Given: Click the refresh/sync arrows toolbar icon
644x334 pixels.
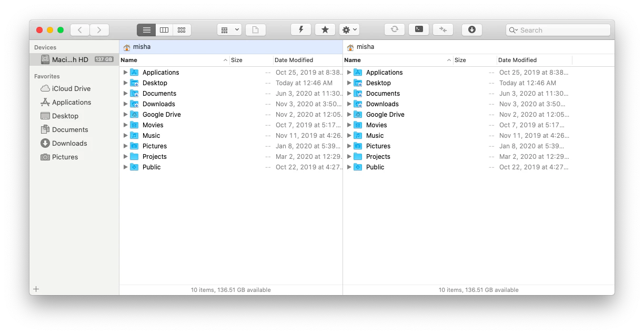Looking at the screenshot, I should click(x=394, y=30).
